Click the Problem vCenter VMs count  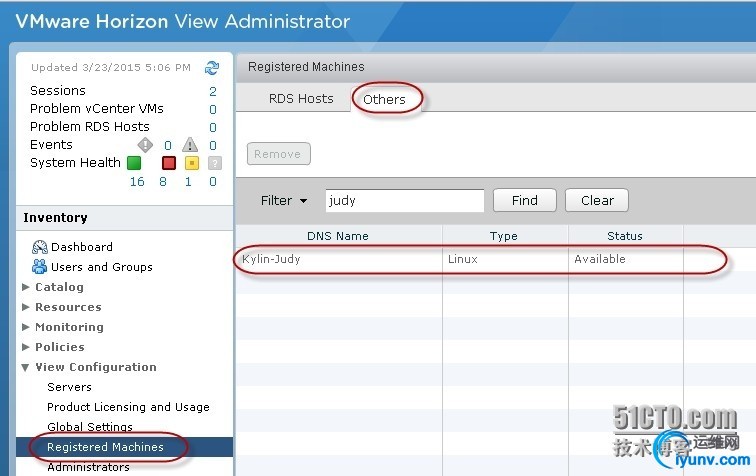(x=213, y=109)
